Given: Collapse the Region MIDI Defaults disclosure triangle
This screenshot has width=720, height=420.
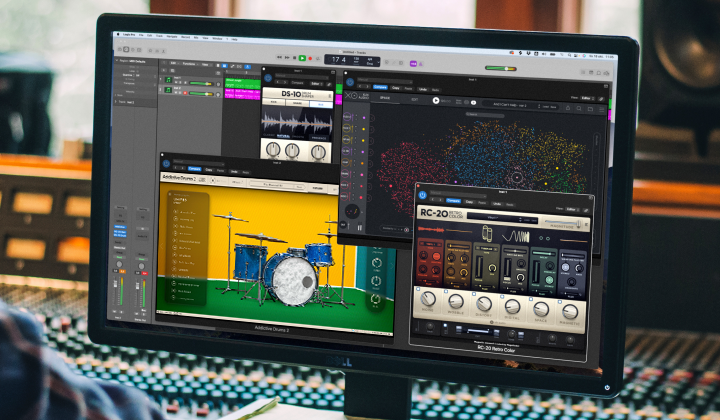Looking at the screenshot, I should [x=117, y=61].
